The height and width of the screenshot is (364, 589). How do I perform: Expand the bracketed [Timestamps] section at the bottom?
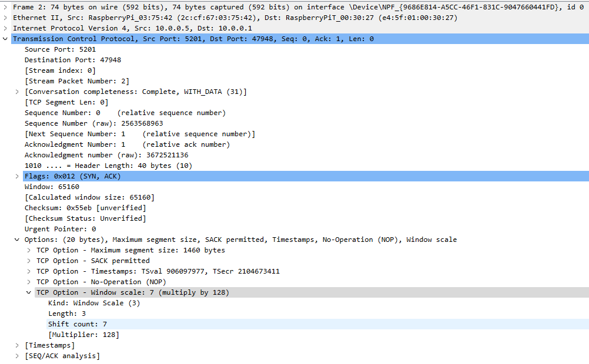click(17, 345)
